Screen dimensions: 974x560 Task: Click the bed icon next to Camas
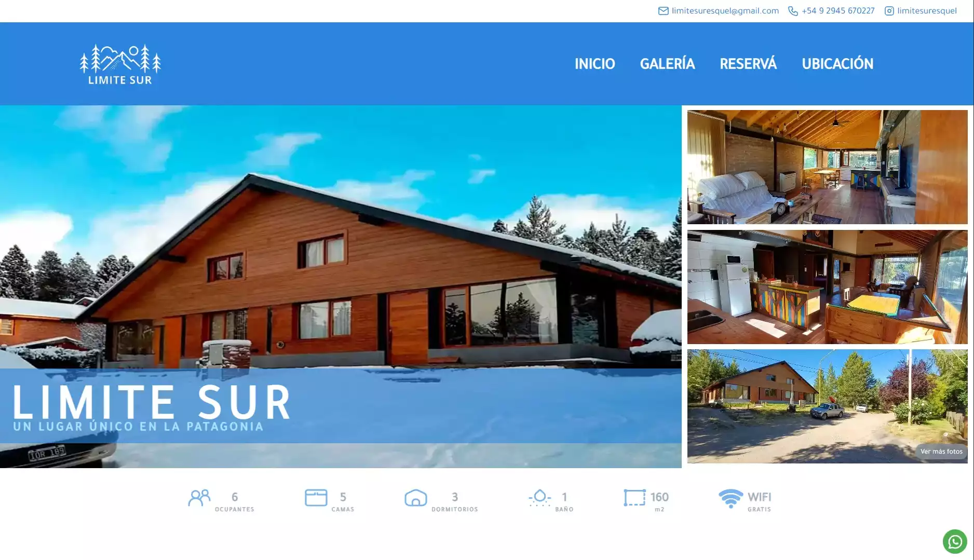coord(316,498)
